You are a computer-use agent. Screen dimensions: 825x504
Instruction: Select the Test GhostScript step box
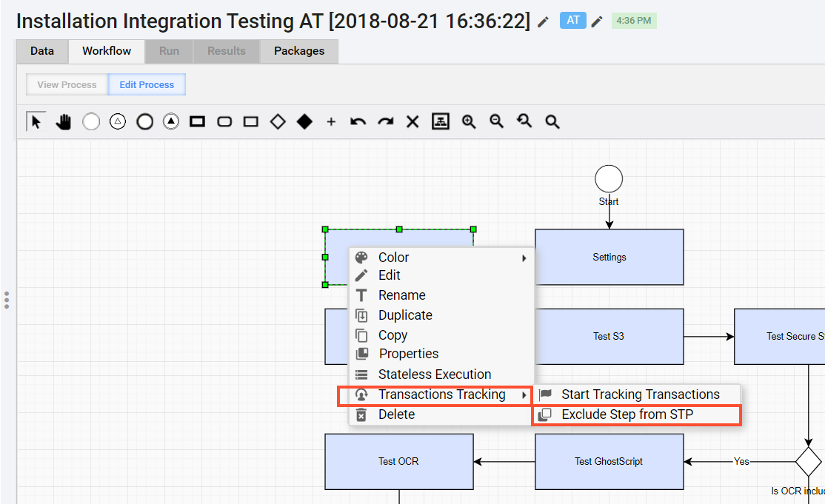point(609,461)
